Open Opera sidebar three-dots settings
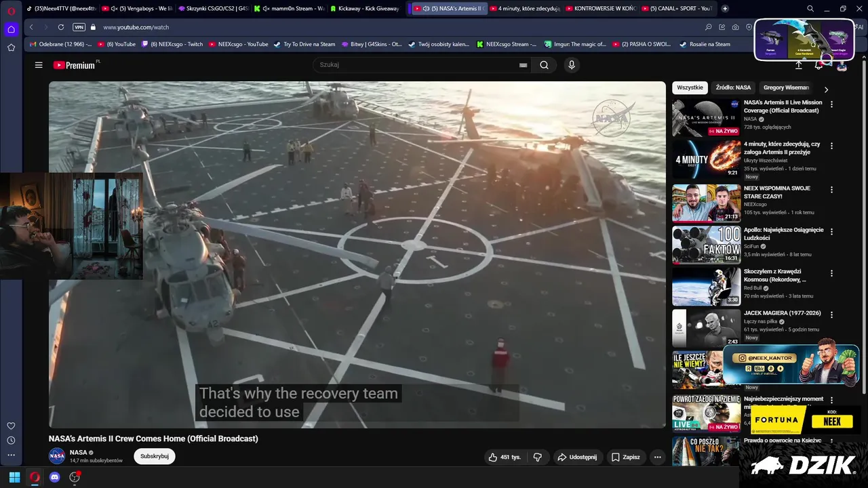Screen dimensions: 868x488 pos(11,455)
